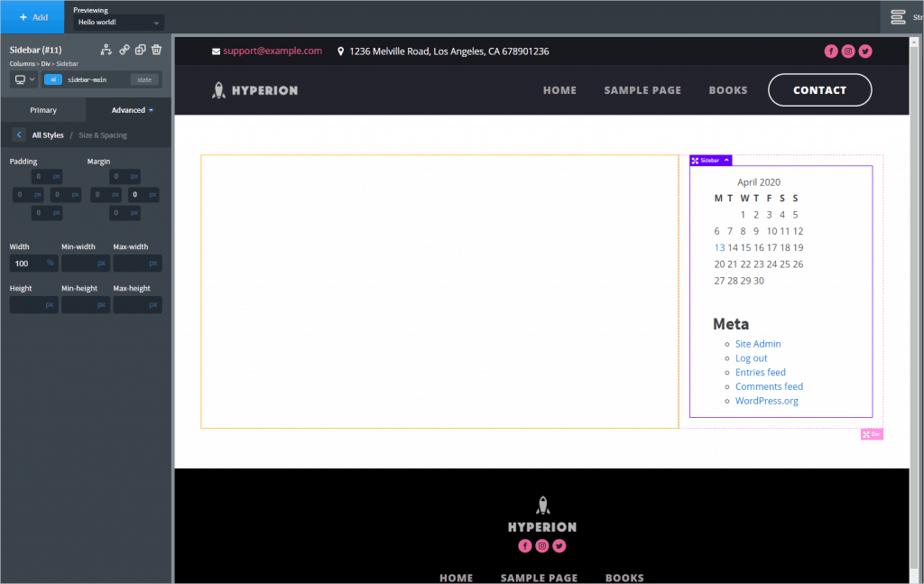Click the blue Add button
This screenshot has height=584, width=924.
pos(32,17)
